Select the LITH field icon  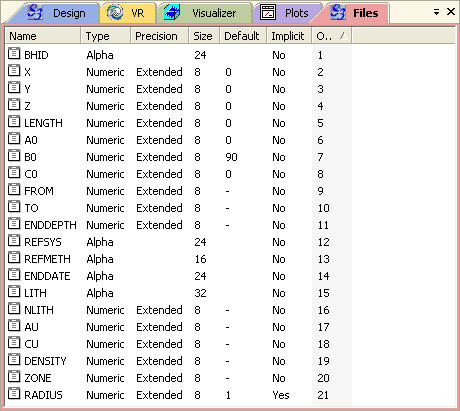point(14,292)
